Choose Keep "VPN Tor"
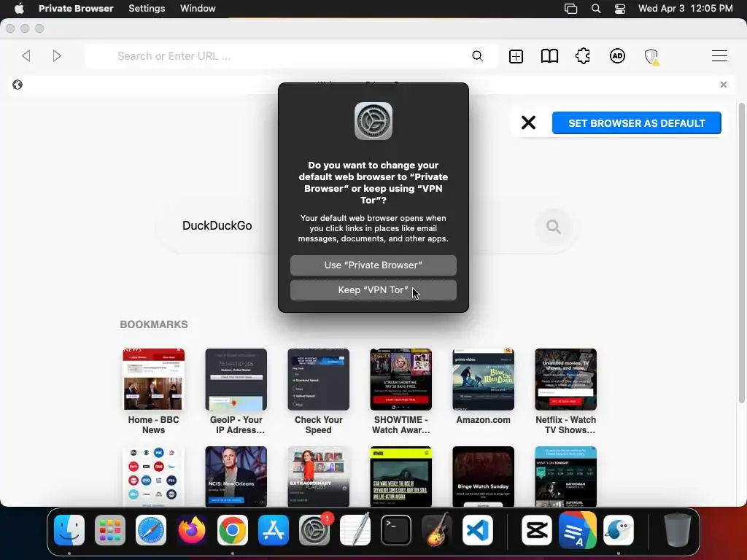The width and height of the screenshot is (747, 560). pos(373,290)
